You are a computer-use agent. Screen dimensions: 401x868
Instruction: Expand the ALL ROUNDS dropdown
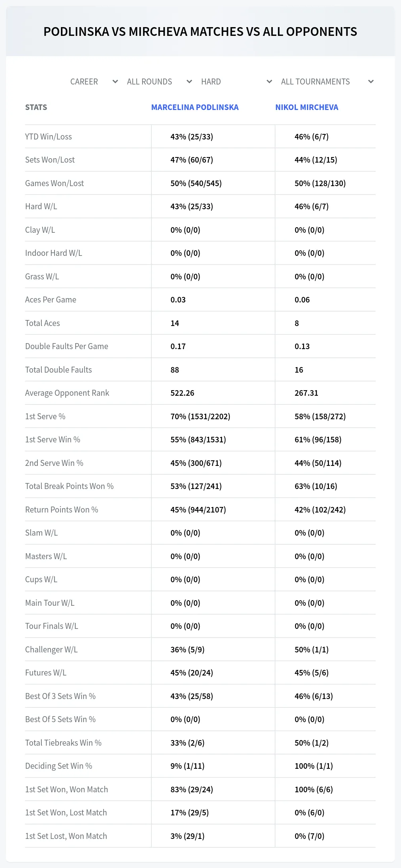point(159,82)
